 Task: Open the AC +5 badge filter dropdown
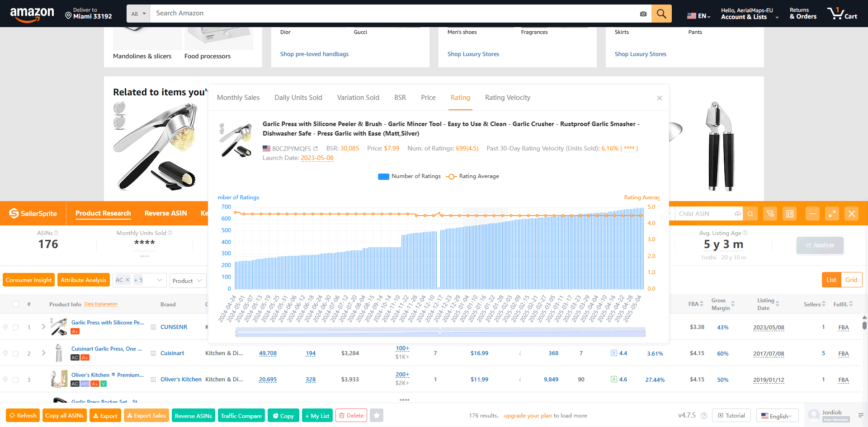[139, 280]
